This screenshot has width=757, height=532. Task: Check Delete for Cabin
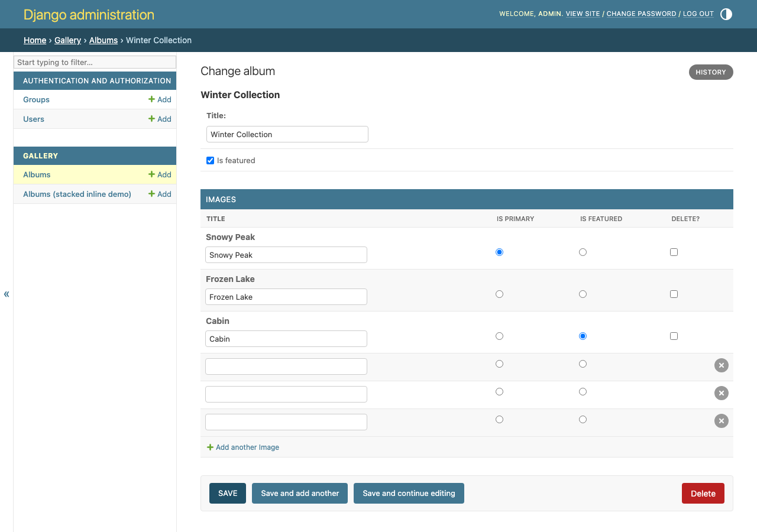674,336
